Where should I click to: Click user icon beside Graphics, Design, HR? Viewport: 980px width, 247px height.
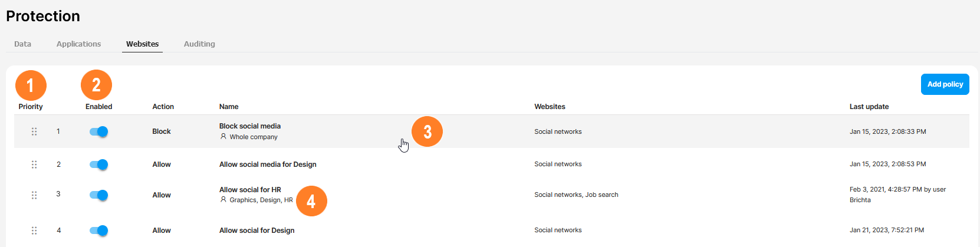click(x=223, y=200)
